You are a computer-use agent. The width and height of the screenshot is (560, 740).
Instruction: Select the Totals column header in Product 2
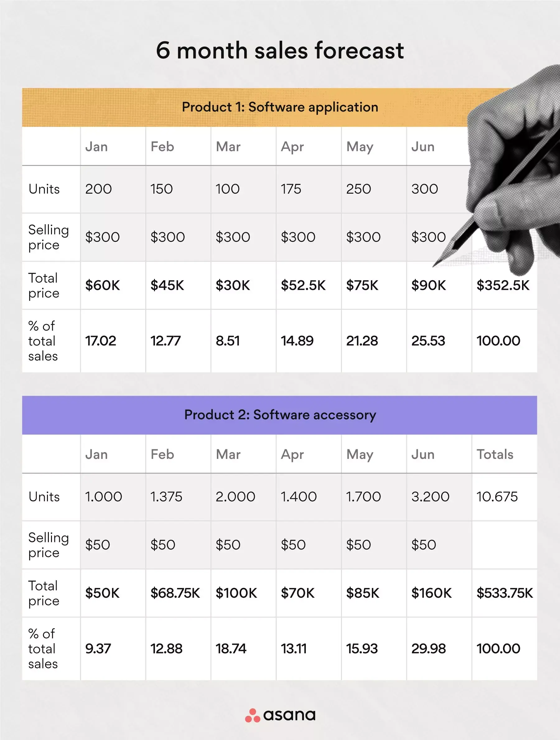495,454
